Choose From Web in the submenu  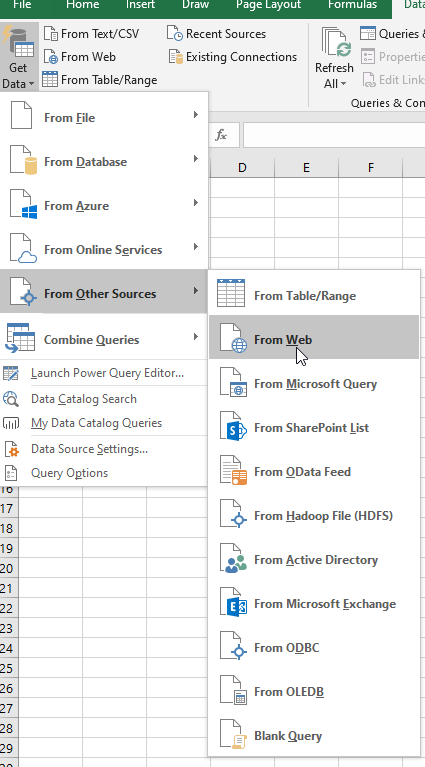click(314, 337)
